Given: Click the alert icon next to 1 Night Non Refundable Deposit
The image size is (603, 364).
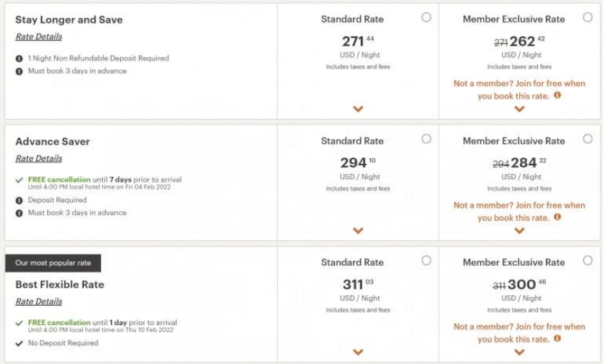Looking at the screenshot, I should (19, 58).
